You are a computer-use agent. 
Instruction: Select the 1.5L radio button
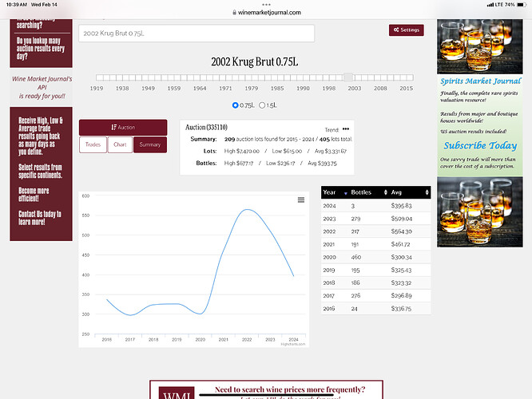point(262,105)
